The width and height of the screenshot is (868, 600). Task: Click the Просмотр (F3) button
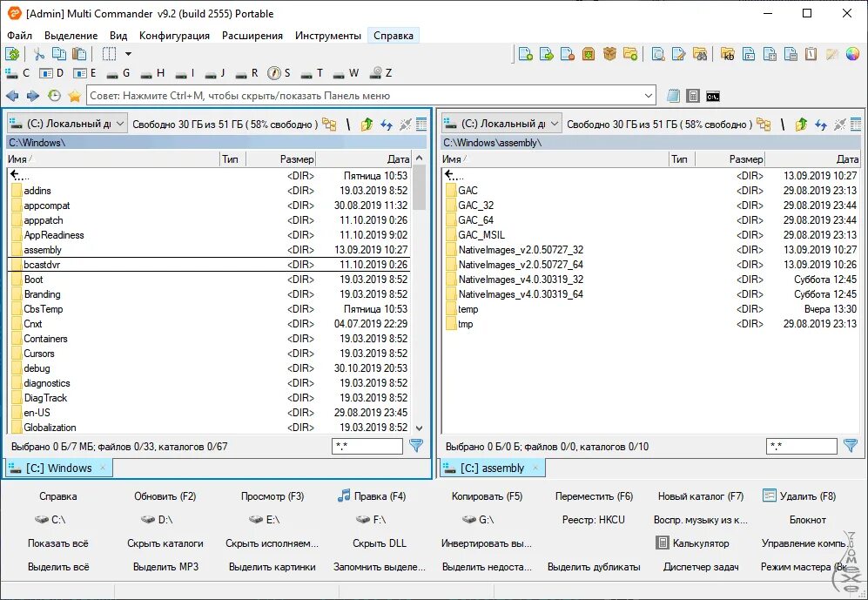[273, 496]
